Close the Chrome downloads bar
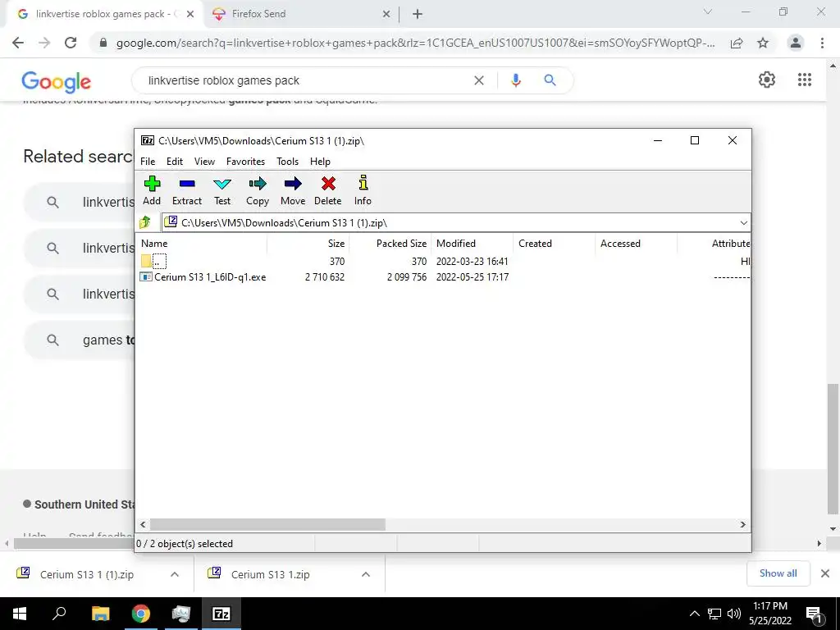The width and height of the screenshot is (840, 630). 825,573
